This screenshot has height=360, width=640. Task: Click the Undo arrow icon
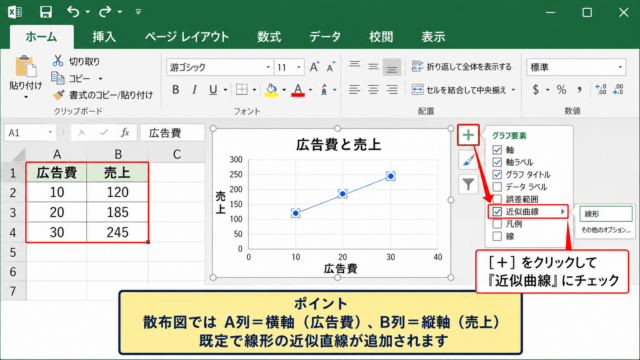pyautogui.click(x=73, y=12)
